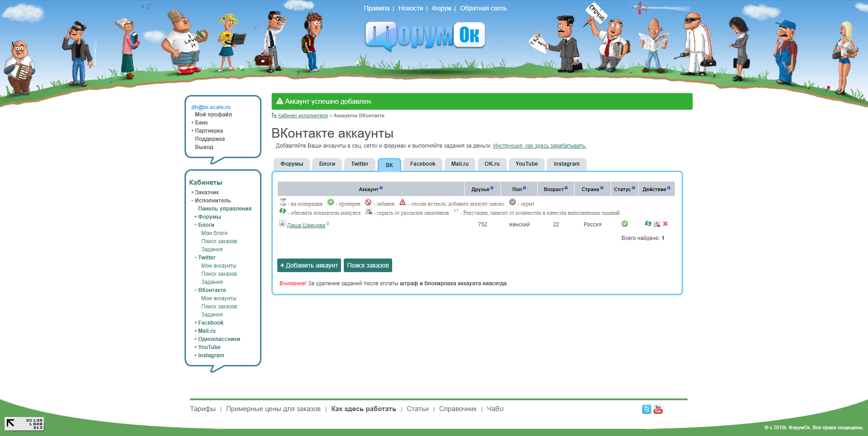Expand the Партнерка menu item
The image size is (868, 436).
pyautogui.click(x=192, y=131)
